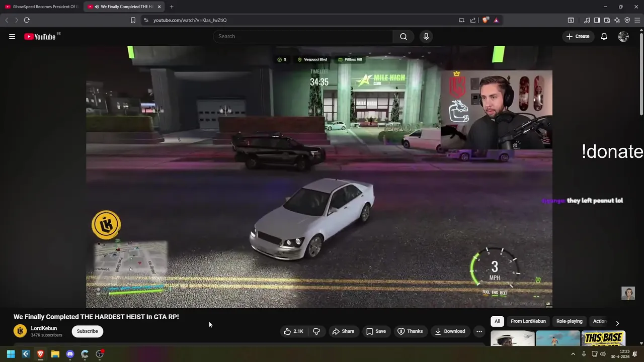644x362 pixels.
Task: Open File Explorer from taskbar
Action: coord(55,354)
